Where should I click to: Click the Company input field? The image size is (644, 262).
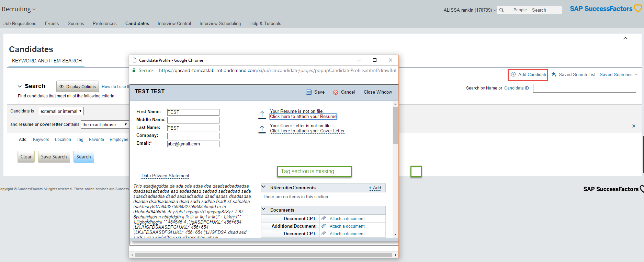(x=193, y=136)
